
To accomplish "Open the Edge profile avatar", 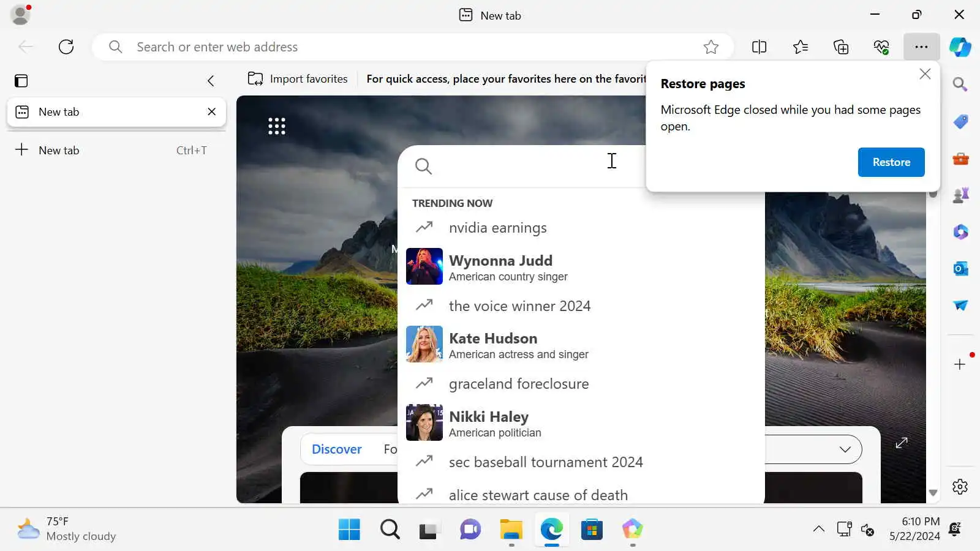I will coord(20,15).
